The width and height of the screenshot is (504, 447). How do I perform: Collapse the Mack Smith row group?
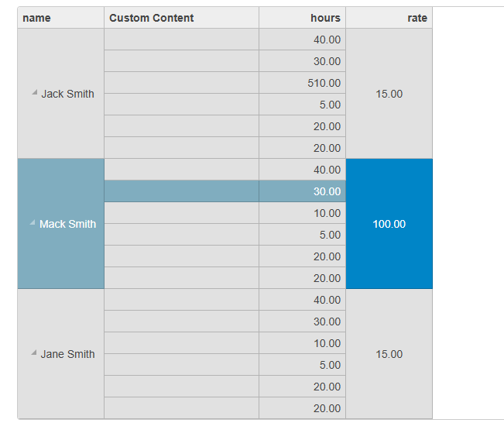[x=33, y=222]
